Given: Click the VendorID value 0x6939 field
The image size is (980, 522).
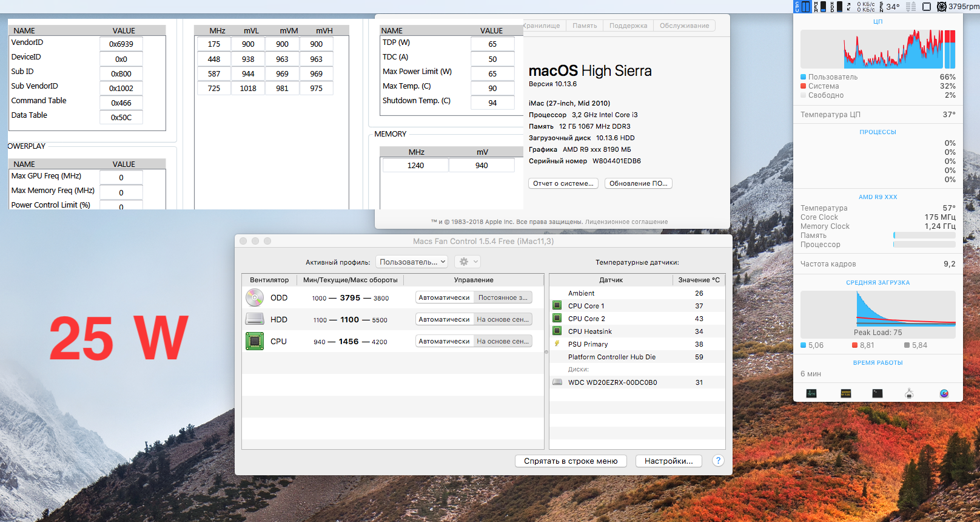Looking at the screenshot, I should coord(121,44).
